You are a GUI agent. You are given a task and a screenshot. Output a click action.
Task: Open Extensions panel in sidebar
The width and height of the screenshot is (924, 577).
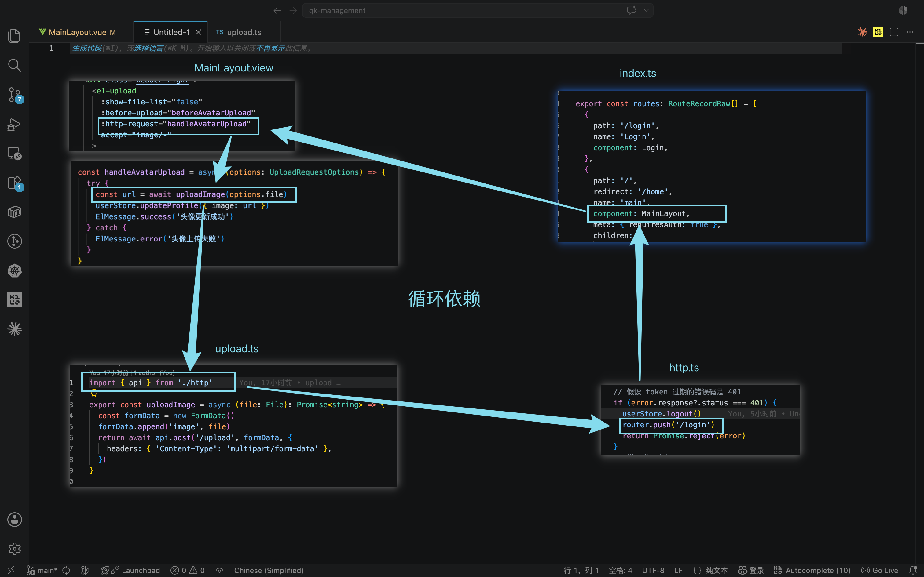pyautogui.click(x=14, y=183)
